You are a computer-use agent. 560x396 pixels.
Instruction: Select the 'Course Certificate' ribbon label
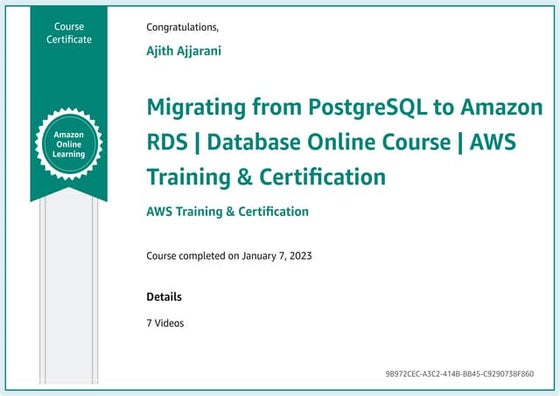(69, 33)
